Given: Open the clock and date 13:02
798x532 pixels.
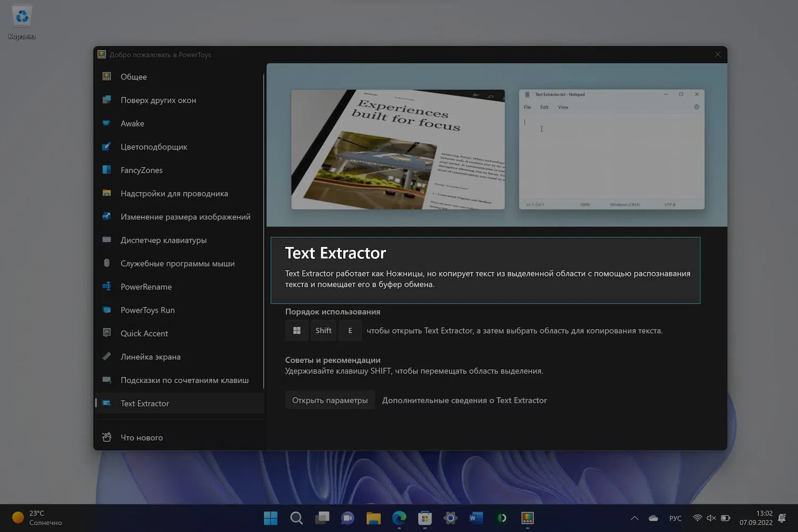Looking at the screenshot, I should point(756,518).
